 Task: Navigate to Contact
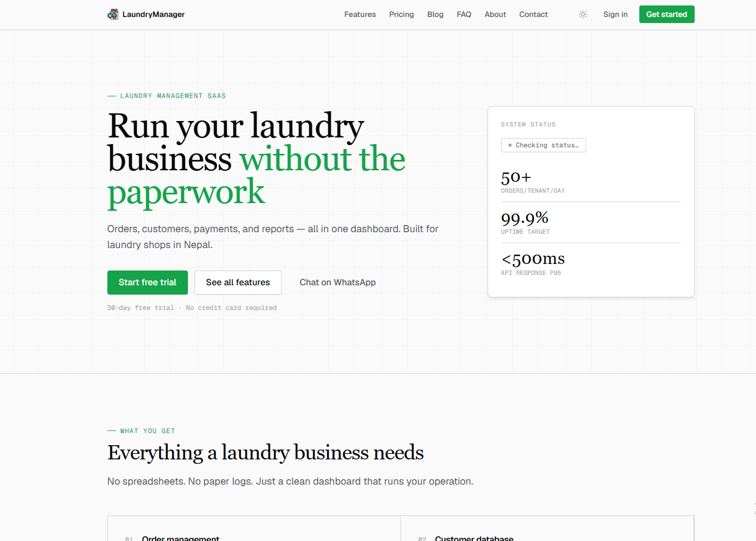pyautogui.click(x=534, y=14)
